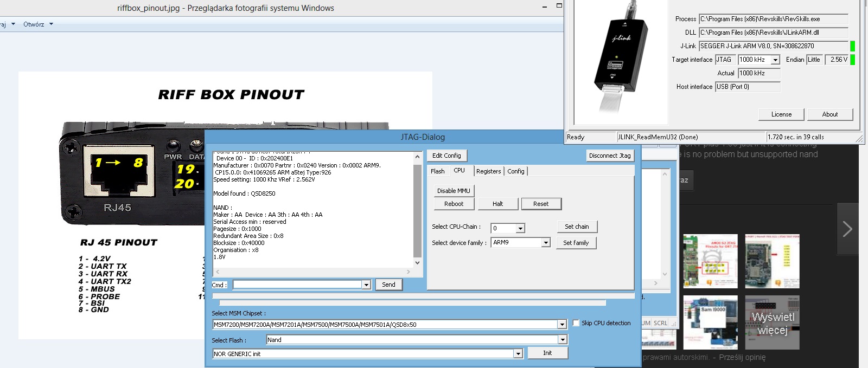Open the JTAG speed 1000 kHz dropdown
868x368 pixels.
(x=775, y=60)
